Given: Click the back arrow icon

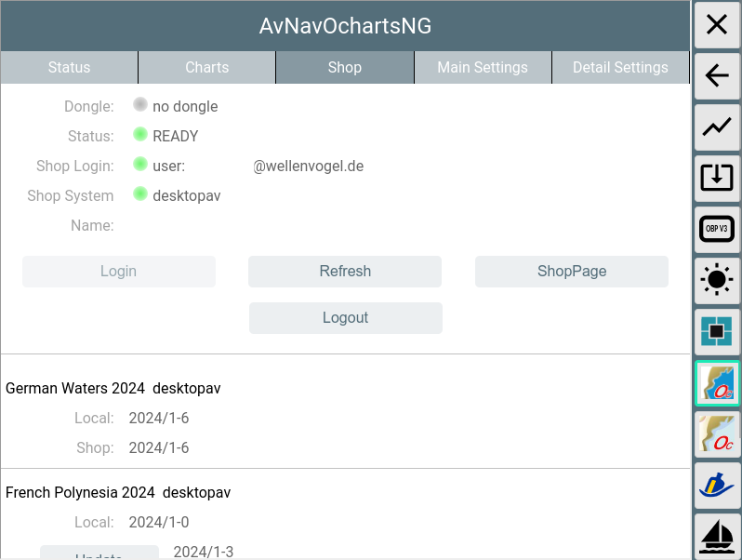Looking at the screenshot, I should [717, 75].
